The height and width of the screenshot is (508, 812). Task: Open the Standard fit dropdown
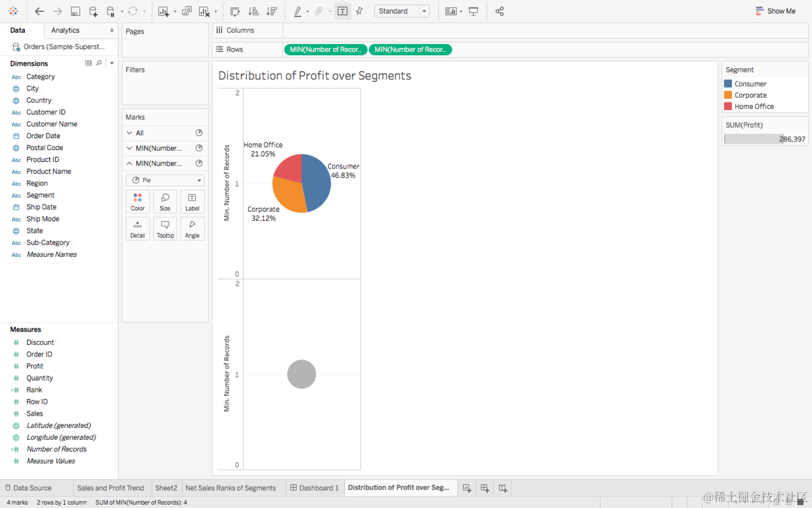(402, 11)
